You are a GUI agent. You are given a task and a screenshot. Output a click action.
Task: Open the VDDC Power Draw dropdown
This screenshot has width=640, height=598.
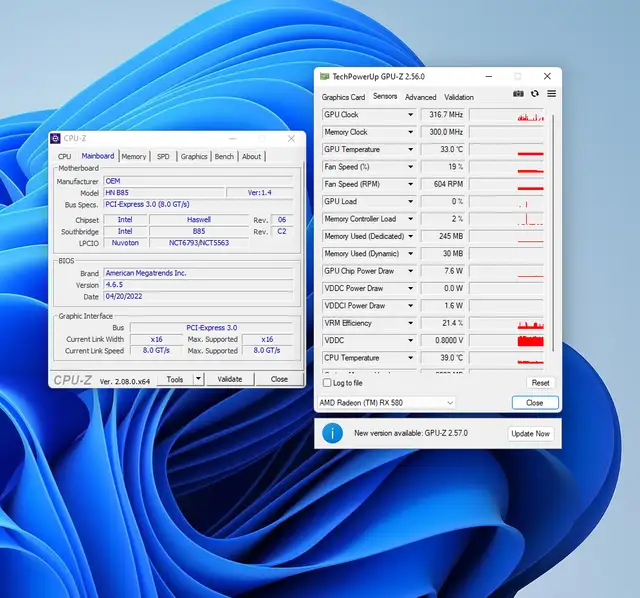pyautogui.click(x=411, y=288)
